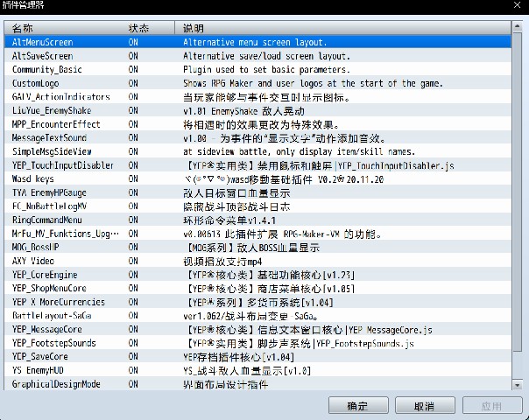This screenshot has height=420, width=529.
Task: Select FC_NoBattleLogMV plugin
Action: 257,206
